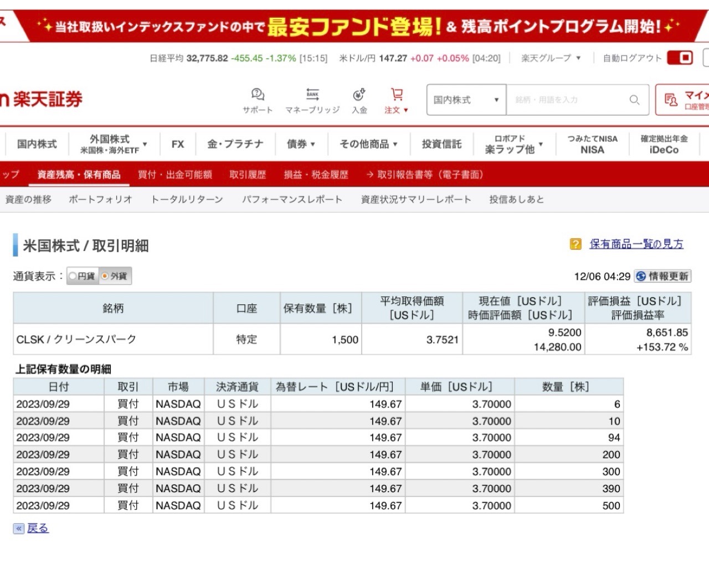Click the 戻る back arrow icon
This screenshot has width=709, height=588.
click(19, 528)
